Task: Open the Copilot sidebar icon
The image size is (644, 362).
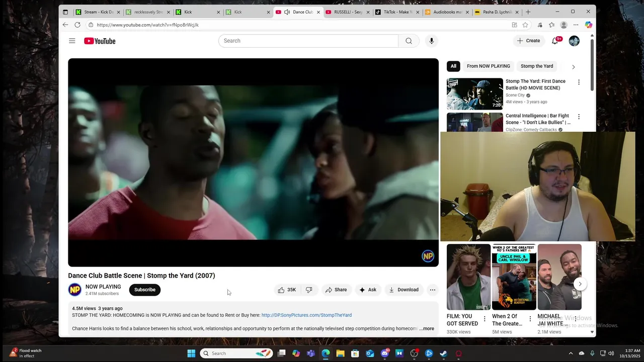Action: click(589, 25)
